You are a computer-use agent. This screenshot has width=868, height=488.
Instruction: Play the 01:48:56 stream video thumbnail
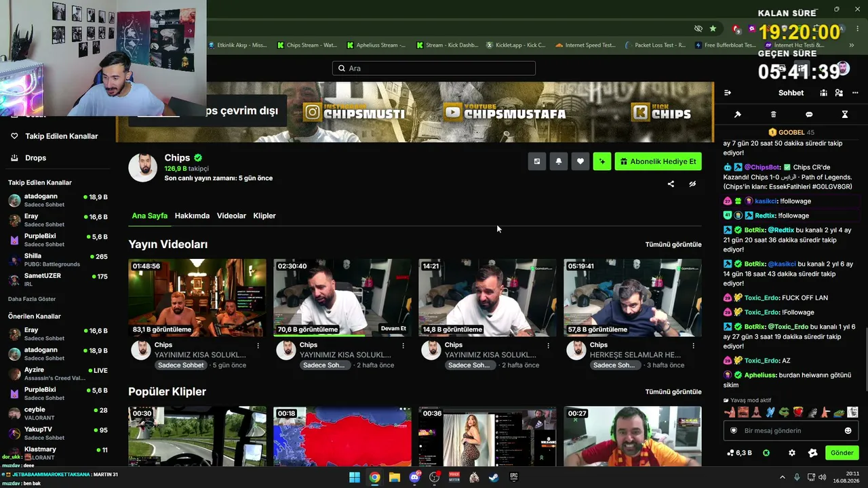[197, 298]
